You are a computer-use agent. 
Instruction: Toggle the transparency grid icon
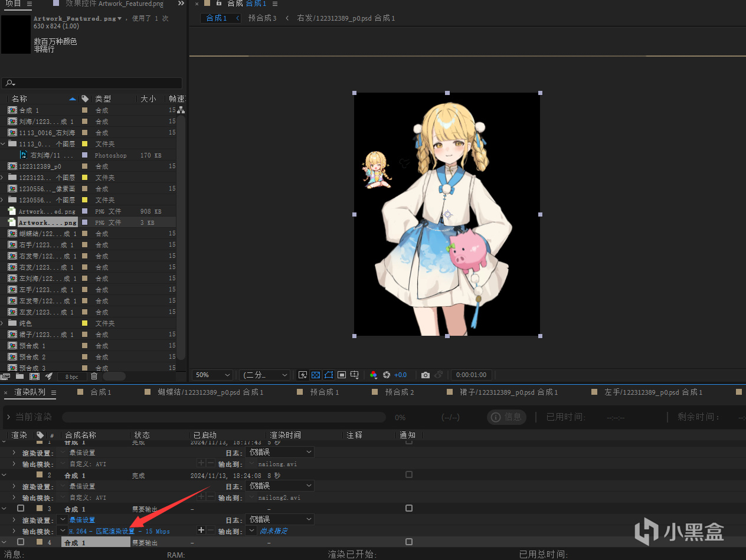tap(316, 375)
